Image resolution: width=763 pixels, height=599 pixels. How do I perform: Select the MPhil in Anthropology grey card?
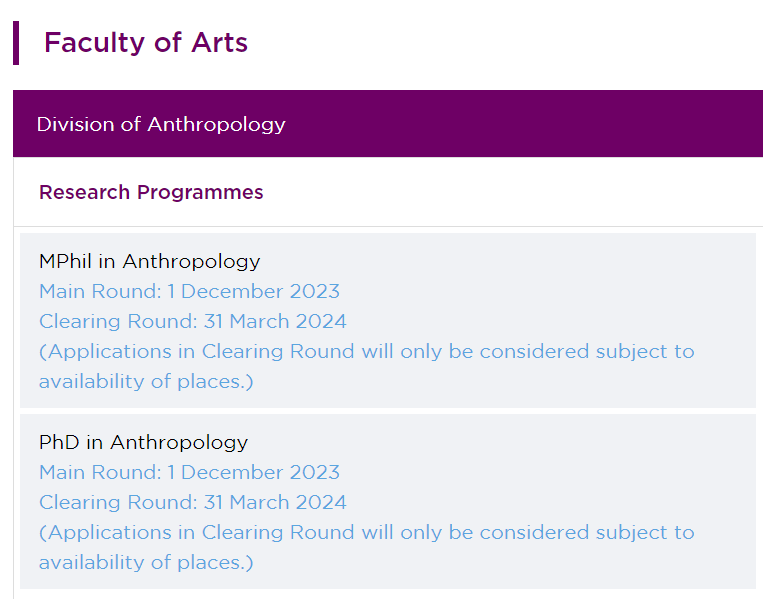(388, 320)
